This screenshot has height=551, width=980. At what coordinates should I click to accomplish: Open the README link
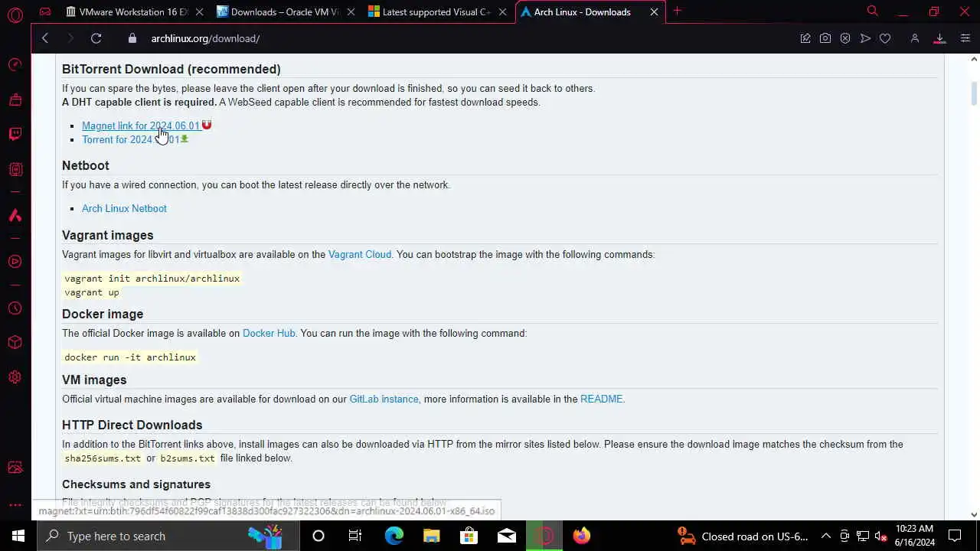pyautogui.click(x=601, y=399)
